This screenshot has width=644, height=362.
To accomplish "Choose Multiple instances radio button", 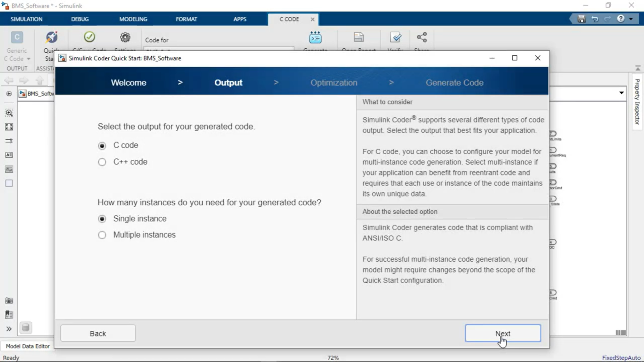I will [102, 235].
